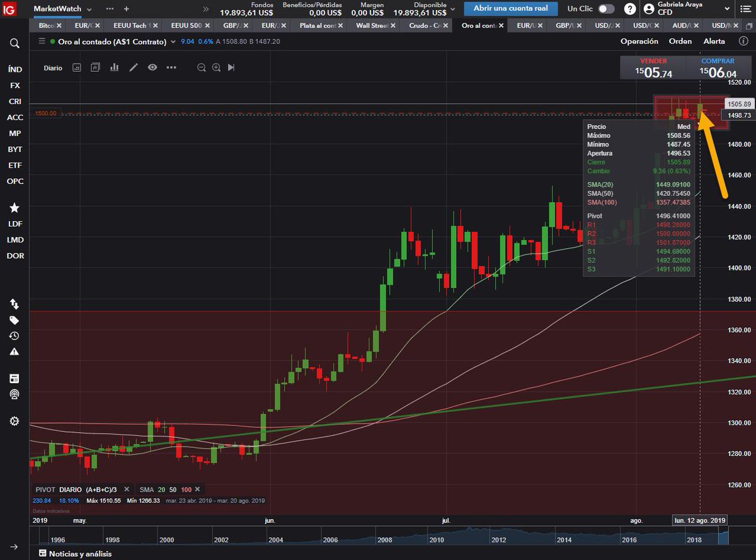Select the pencil drawing tool
Viewport: 756px width, 560px height.
point(134,67)
